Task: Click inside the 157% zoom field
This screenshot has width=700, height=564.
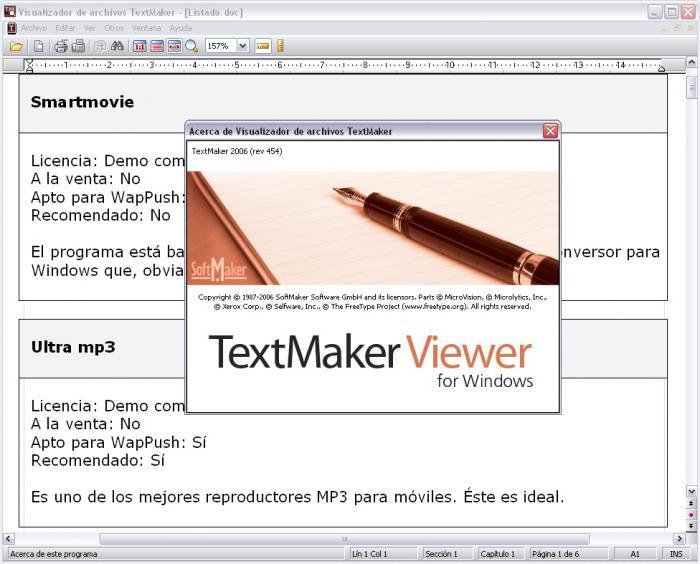Action: coord(221,46)
